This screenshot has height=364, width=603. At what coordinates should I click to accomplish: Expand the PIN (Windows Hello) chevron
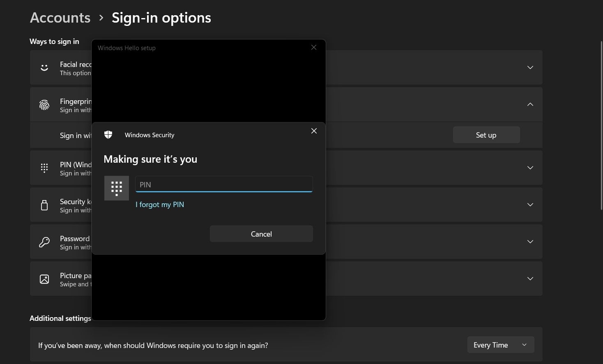tap(530, 168)
